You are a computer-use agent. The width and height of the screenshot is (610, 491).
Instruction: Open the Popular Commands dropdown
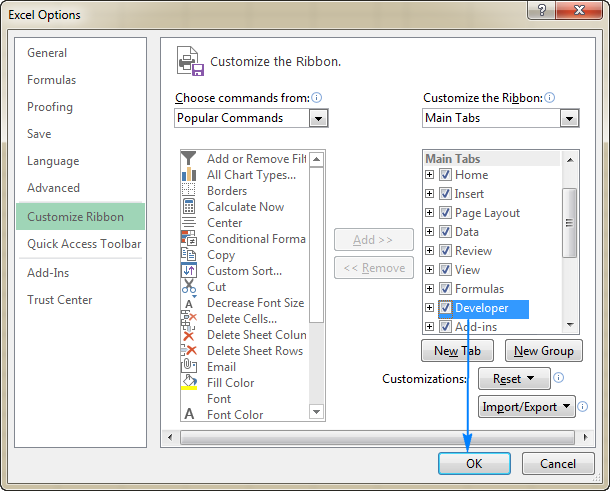pyautogui.click(x=318, y=118)
